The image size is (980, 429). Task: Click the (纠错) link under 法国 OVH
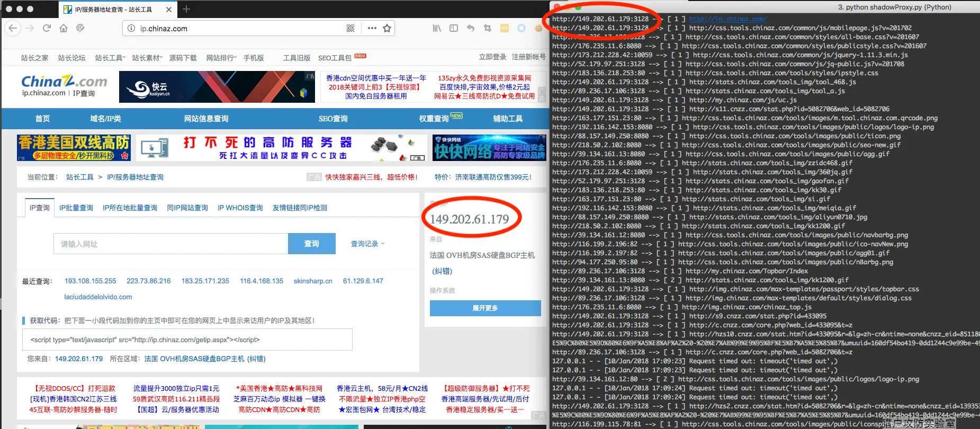click(442, 271)
